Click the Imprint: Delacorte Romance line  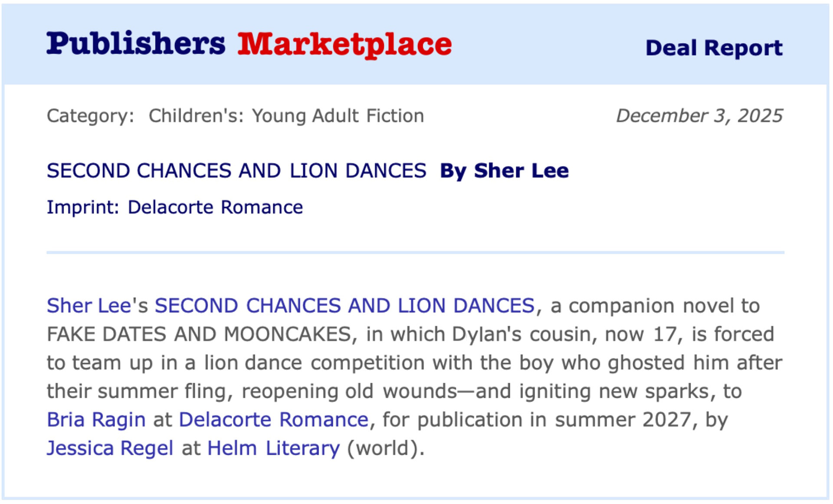tap(174, 207)
